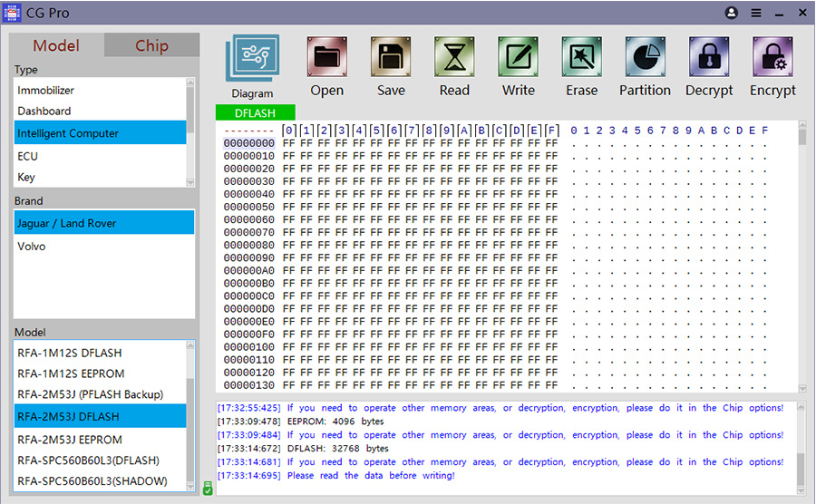816x504 pixels.
Task: Switch to the Chip tab
Action: pos(151,46)
